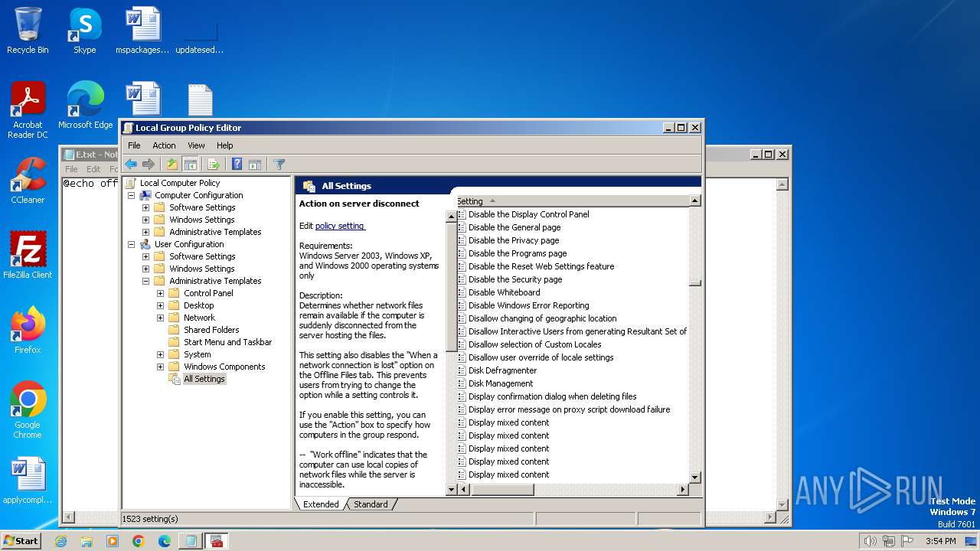980x551 pixels.
Task: Open the Recycle Bin desktop icon
Action: tap(28, 31)
